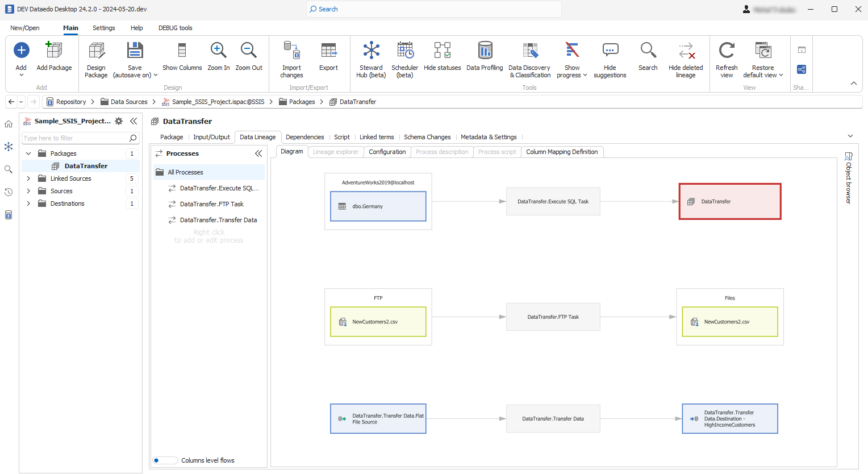
Task: Open DEBUG tools ribbon tab
Action: [175, 28]
